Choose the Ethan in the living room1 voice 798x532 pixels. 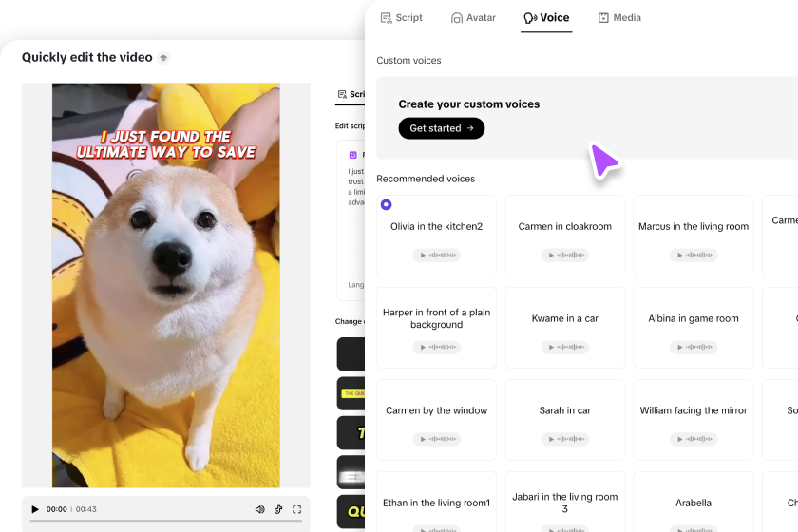pos(437,502)
